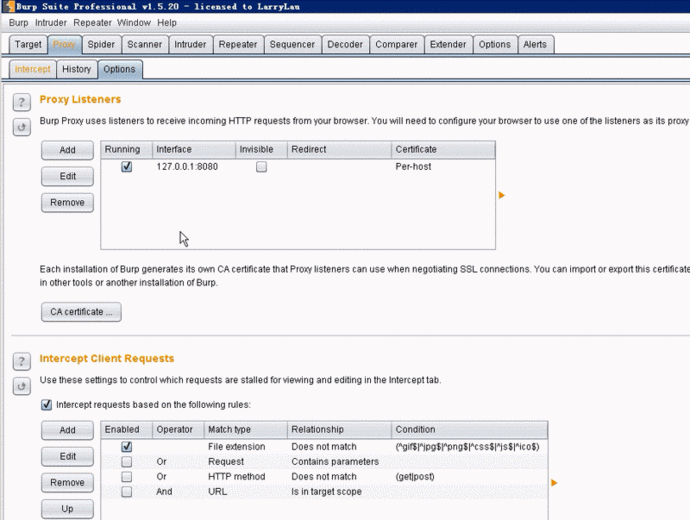Select the File extension rule row text
690x520 pixels.
[x=236, y=447]
